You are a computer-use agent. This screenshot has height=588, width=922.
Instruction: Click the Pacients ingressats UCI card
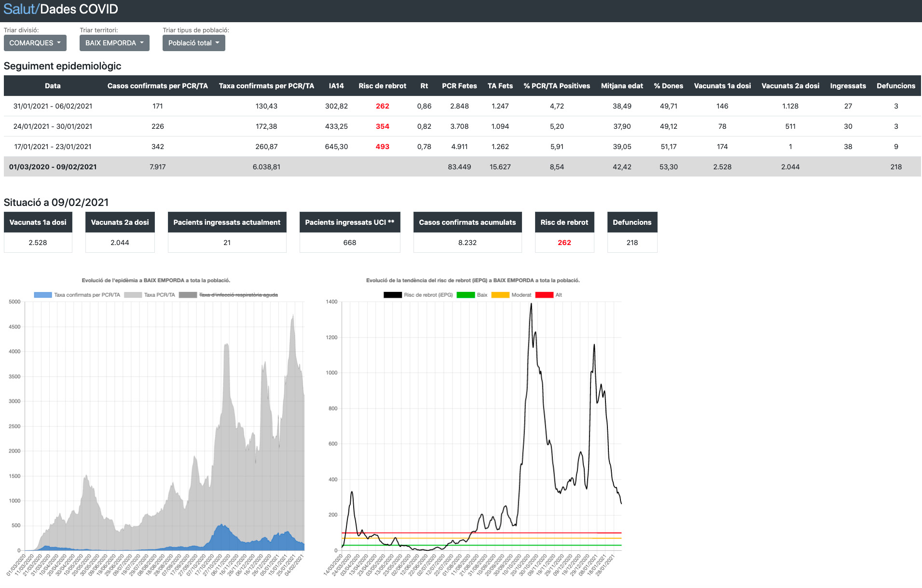point(350,232)
